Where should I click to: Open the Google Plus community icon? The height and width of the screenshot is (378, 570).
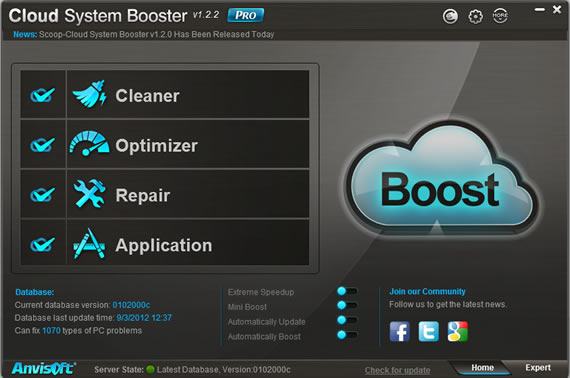coord(458,331)
